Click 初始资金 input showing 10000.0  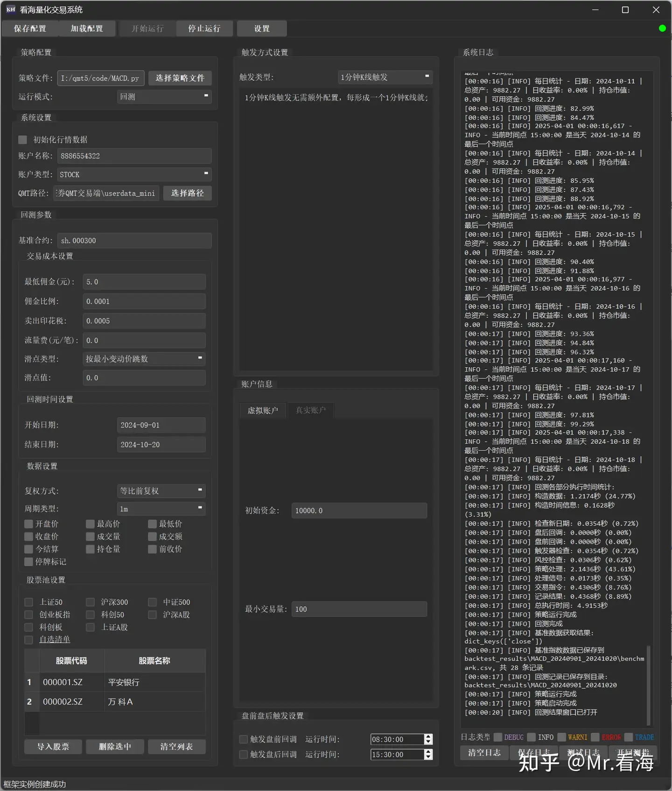click(x=359, y=511)
